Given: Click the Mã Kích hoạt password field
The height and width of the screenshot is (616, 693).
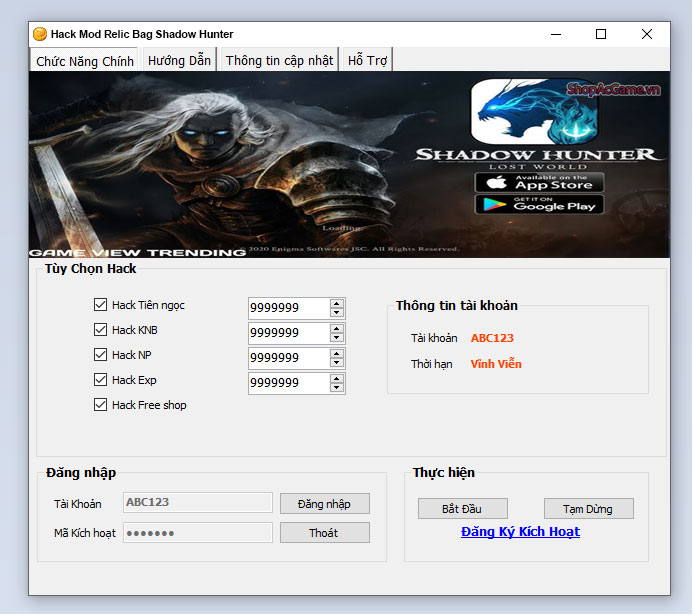Looking at the screenshot, I should pos(198,532).
